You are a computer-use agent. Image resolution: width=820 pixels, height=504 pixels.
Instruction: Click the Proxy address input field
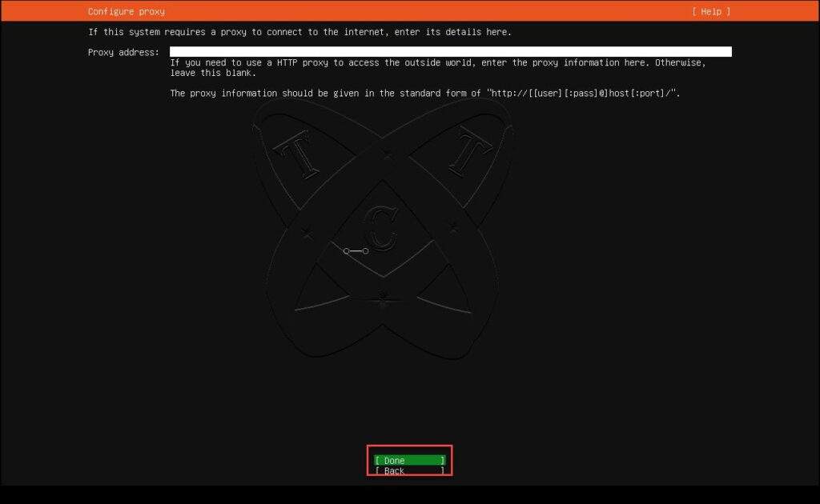pos(450,52)
